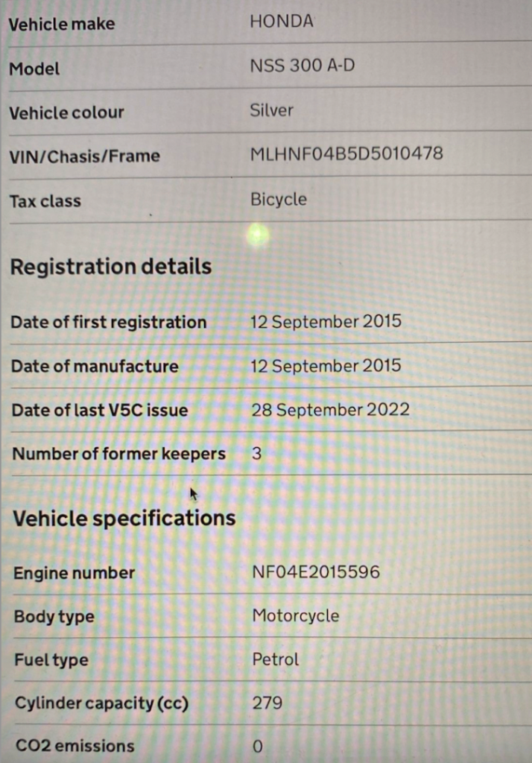The height and width of the screenshot is (763, 532).
Task: Select the VIN number MLHNF04B5D5010478
Action: click(347, 153)
